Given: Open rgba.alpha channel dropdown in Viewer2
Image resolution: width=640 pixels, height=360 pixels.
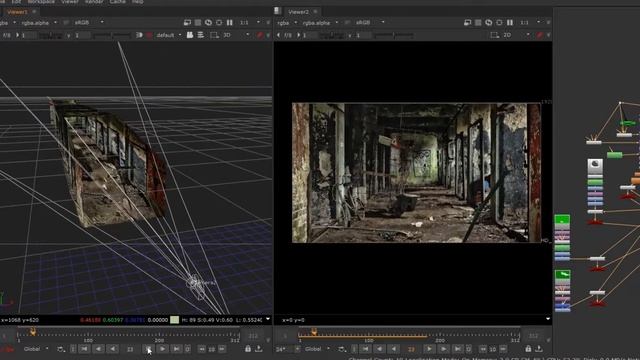Looking at the screenshot, I should click(320, 23).
